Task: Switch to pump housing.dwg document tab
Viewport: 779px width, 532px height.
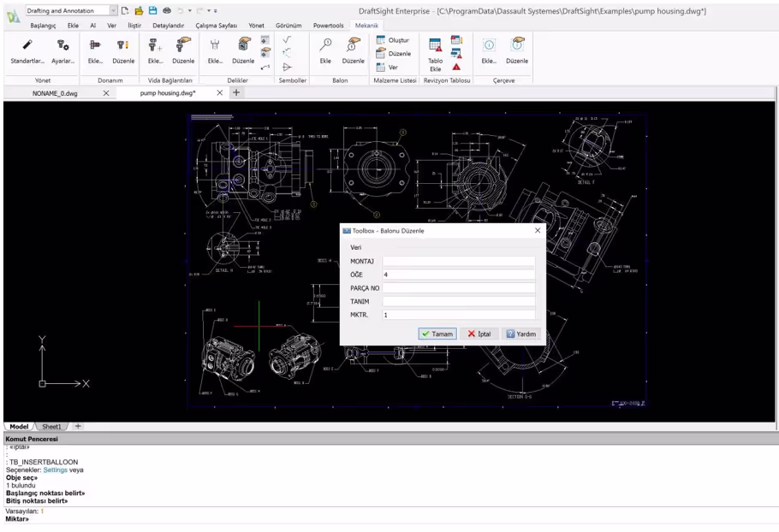Action: (168, 93)
